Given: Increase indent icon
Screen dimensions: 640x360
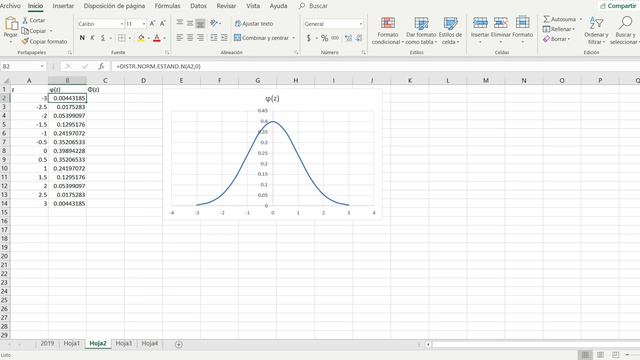Looking at the screenshot, I should click(224, 38).
